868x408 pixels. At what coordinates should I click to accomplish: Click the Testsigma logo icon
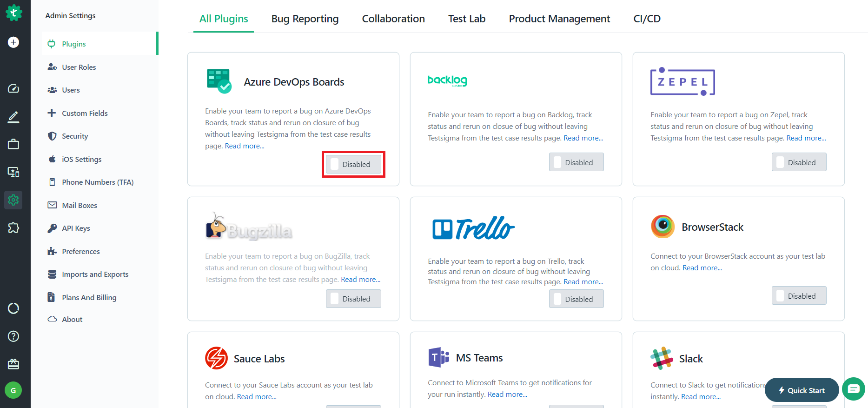(13, 13)
